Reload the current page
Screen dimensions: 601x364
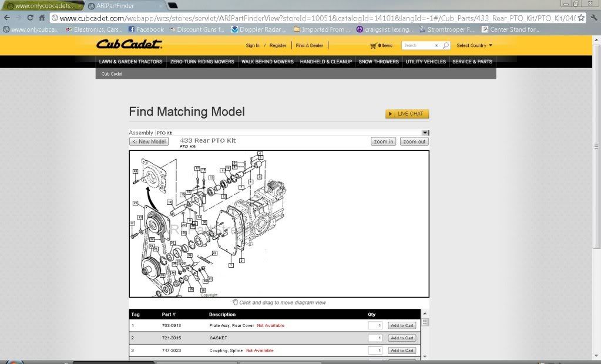click(31, 18)
